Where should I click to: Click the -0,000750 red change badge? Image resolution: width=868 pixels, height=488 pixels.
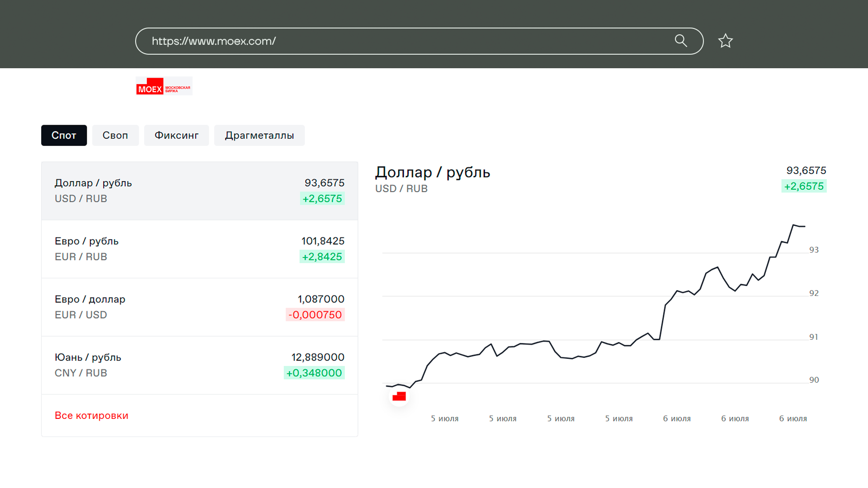315,315
